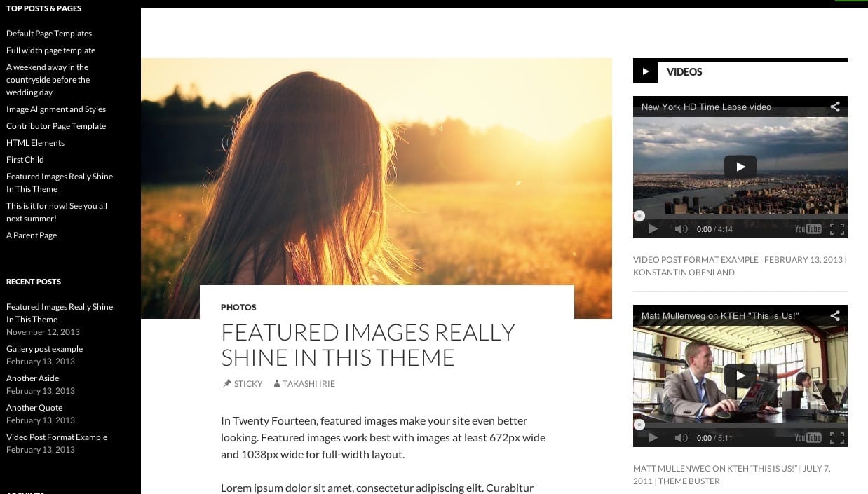Enter fullscreen on Matt Mullenweg video
868x494 pixels.
(x=836, y=438)
